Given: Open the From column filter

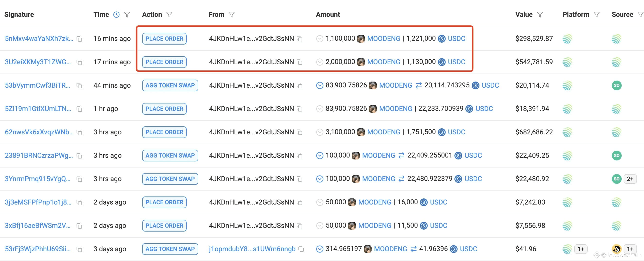Looking at the screenshot, I should click(232, 15).
